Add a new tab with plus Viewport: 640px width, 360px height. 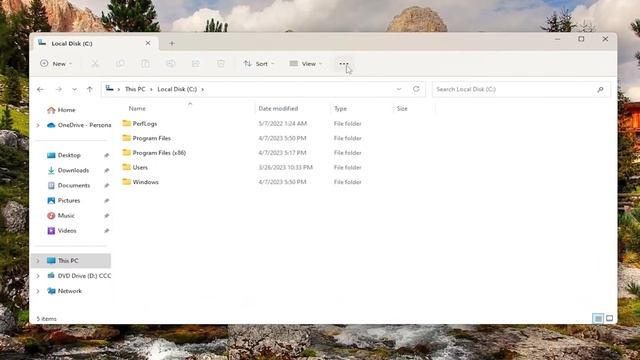pos(172,43)
